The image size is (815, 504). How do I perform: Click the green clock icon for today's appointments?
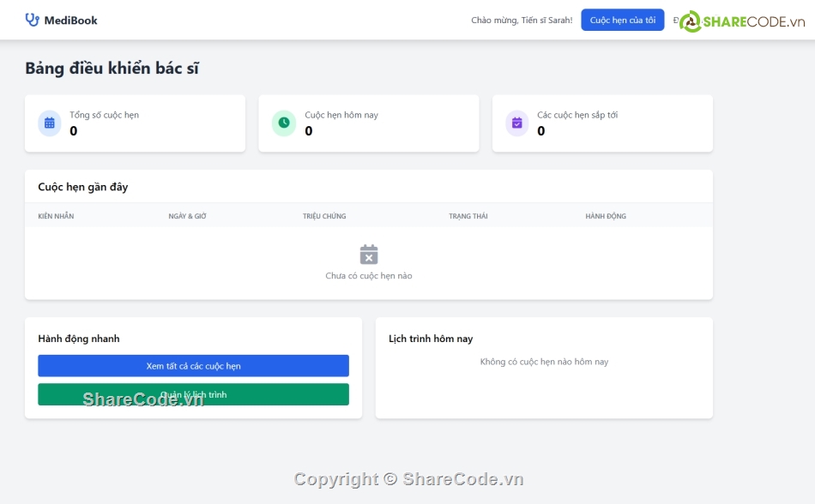coord(283,123)
